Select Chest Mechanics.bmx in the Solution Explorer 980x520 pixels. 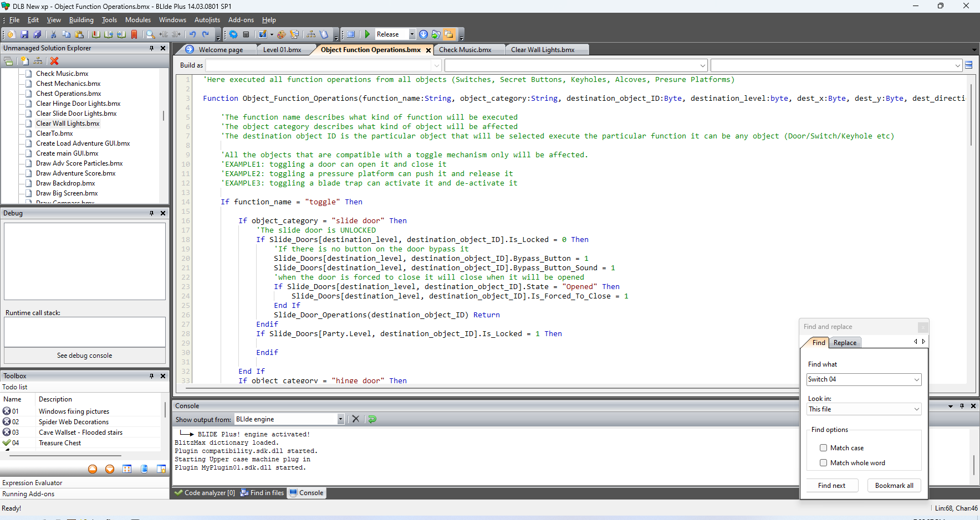coord(68,84)
